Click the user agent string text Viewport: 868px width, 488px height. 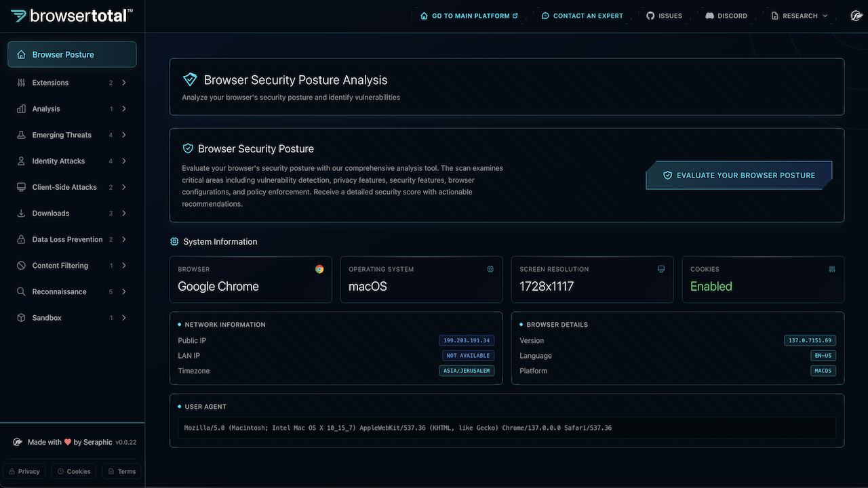click(398, 428)
